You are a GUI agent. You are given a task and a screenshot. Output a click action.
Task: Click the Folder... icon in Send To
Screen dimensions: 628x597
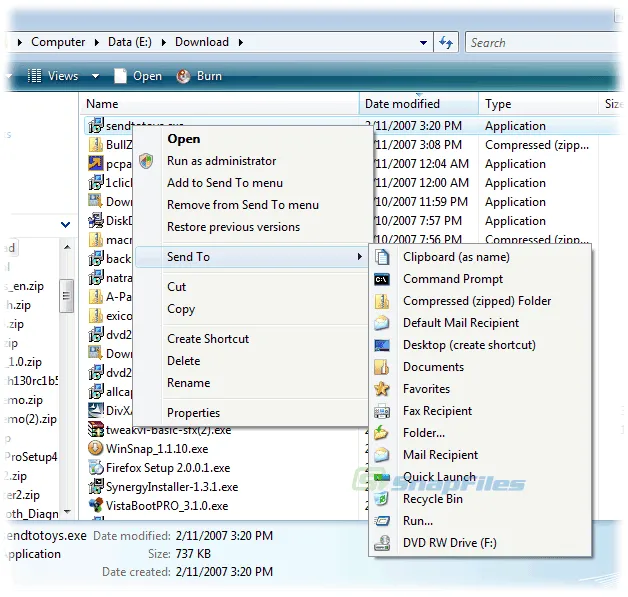point(381,433)
